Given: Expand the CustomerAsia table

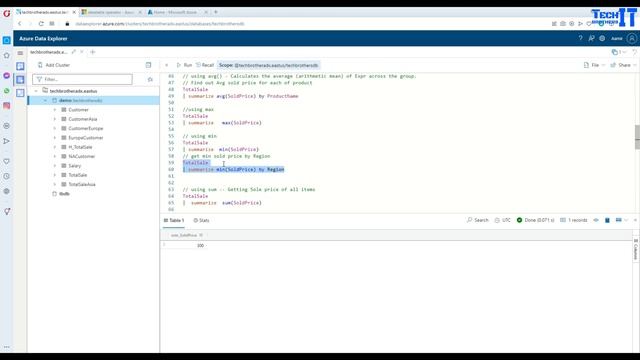Looking at the screenshot, I should point(55,119).
